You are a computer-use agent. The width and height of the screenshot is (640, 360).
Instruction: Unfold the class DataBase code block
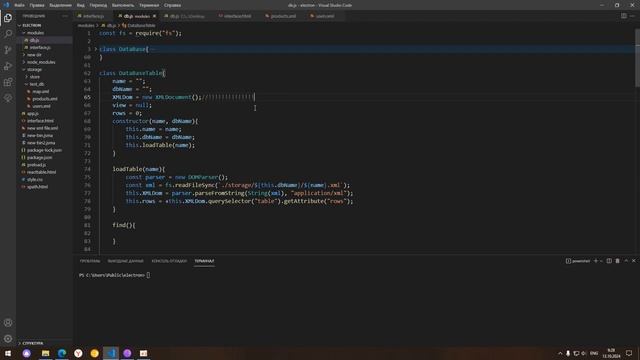point(96,49)
